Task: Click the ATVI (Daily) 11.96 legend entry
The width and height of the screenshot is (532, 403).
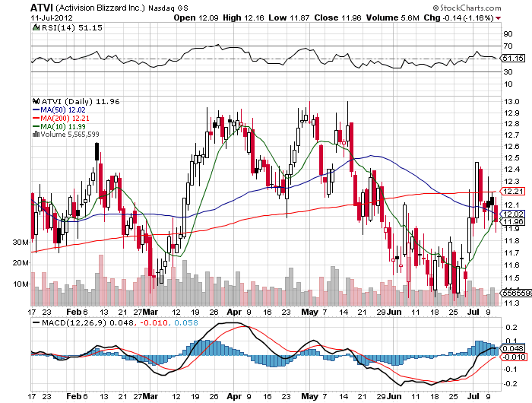Action: point(81,101)
